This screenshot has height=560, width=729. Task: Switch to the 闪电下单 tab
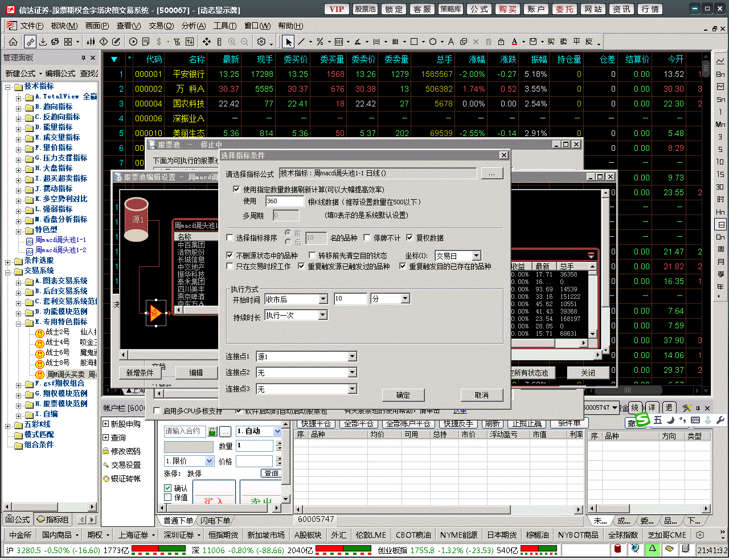coord(215,521)
